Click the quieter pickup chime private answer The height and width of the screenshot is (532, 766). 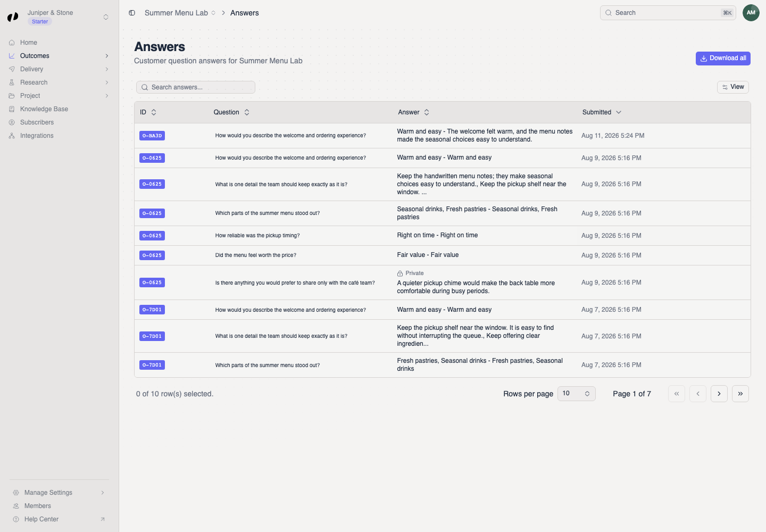[x=476, y=287]
